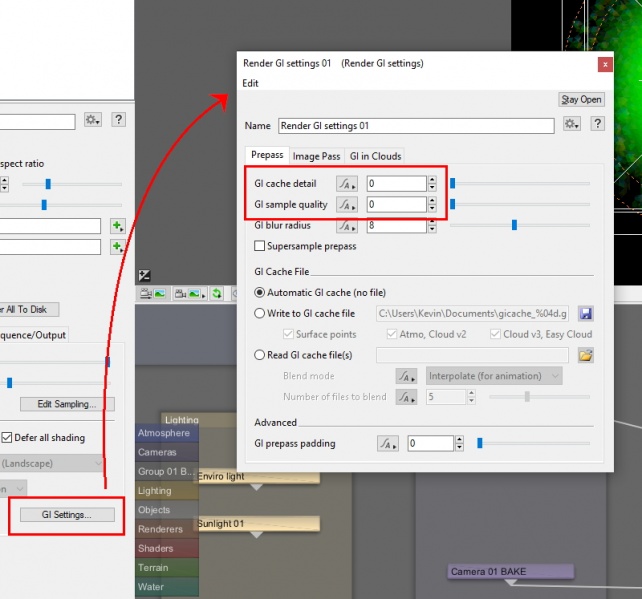Open animation button for GI sample quality
Screen dimensions: 642x599
pos(347,204)
